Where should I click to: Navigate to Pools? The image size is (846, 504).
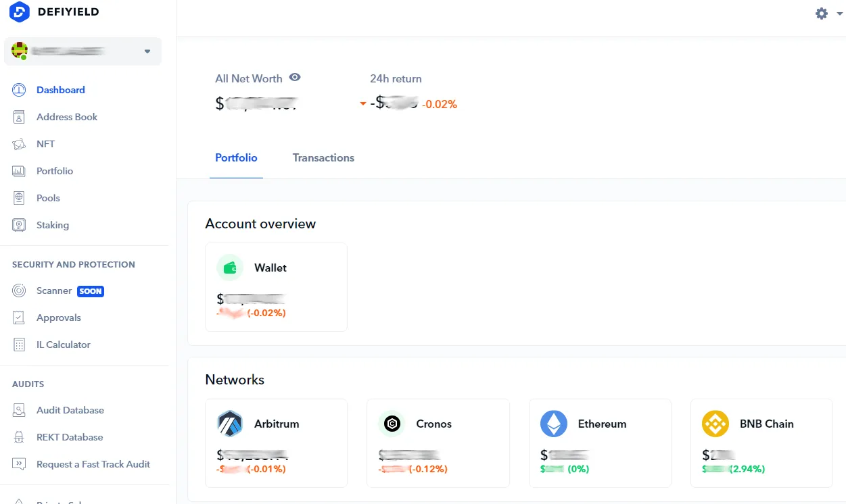(x=48, y=198)
